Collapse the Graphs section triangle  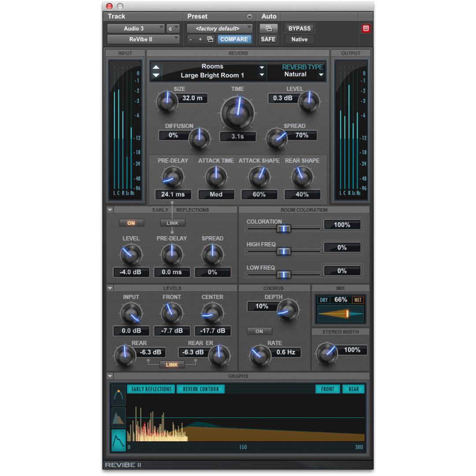(x=110, y=376)
